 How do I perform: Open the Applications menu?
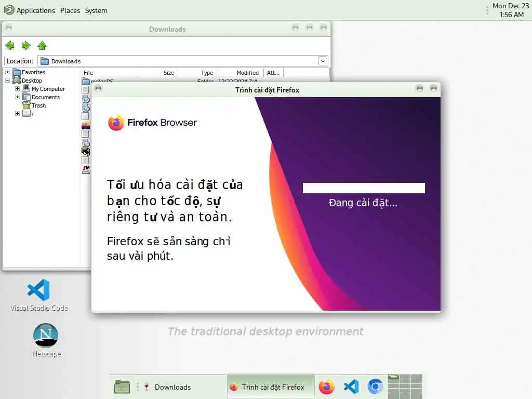coord(36,10)
